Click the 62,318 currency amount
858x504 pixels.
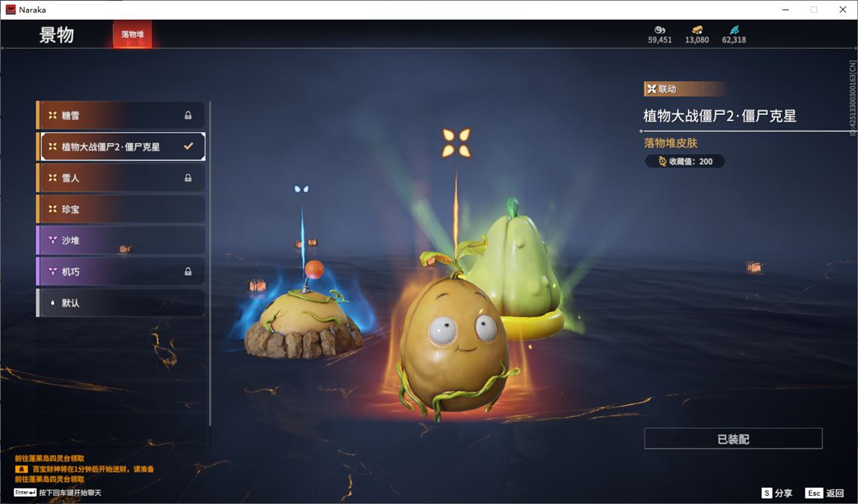734,40
